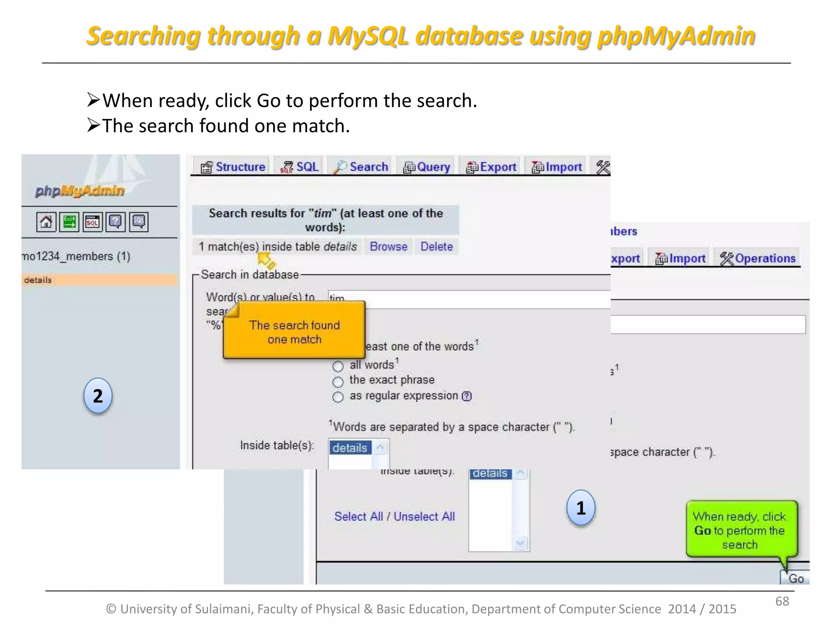Click the 'Words are separated by a space' note
This screenshot has height=630, width=840.
[452, 427]
